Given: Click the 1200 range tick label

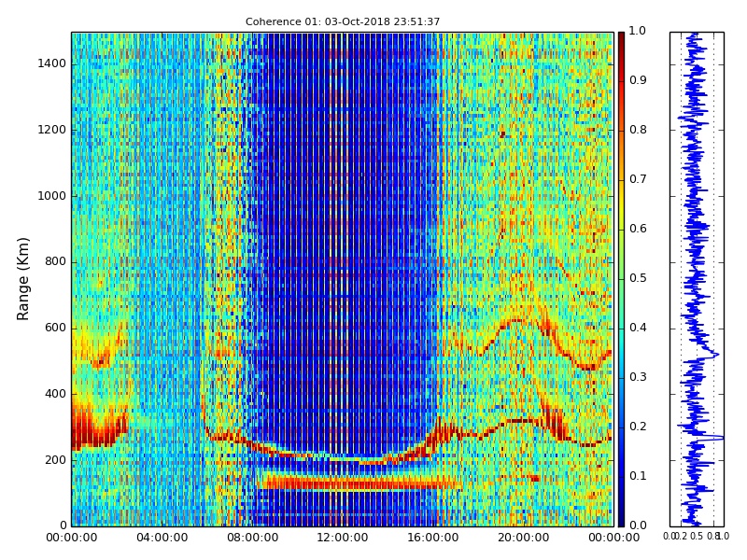Looking at the screenshot, I should point(52,130).
